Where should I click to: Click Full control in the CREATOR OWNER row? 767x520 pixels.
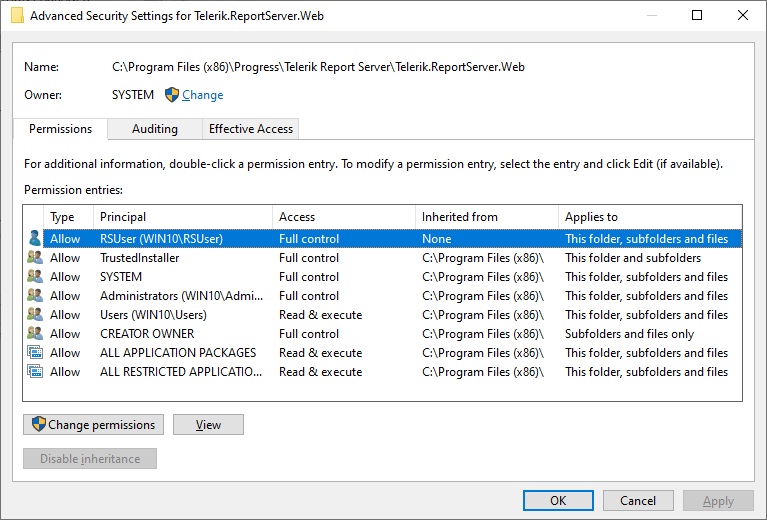pyautogui.click(x=309, y=334)
